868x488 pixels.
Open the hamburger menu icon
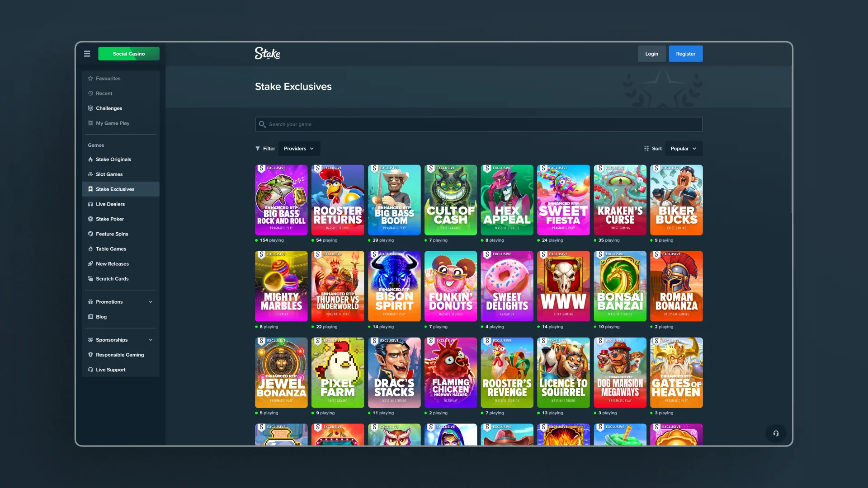pos(87,54)
